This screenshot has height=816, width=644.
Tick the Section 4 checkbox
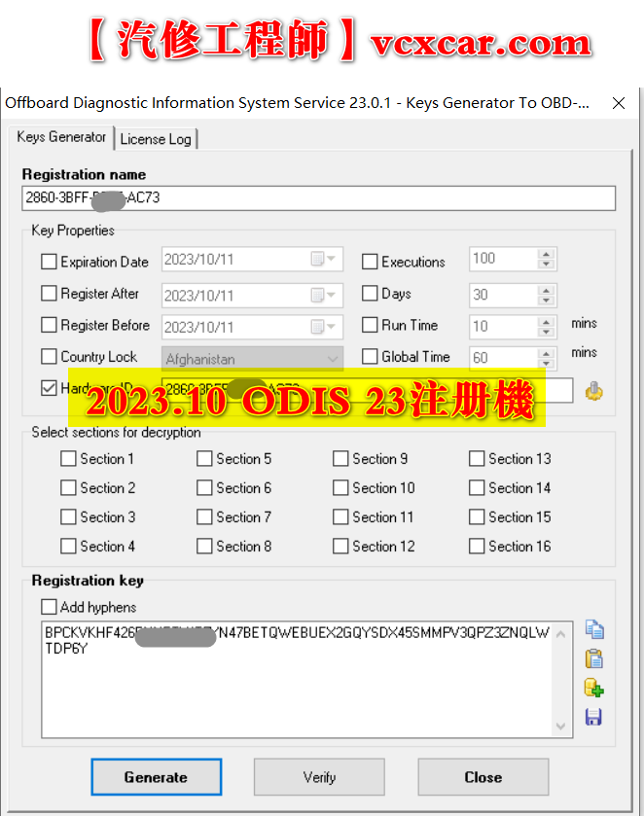pyautogui.click(x=68, y=546)
